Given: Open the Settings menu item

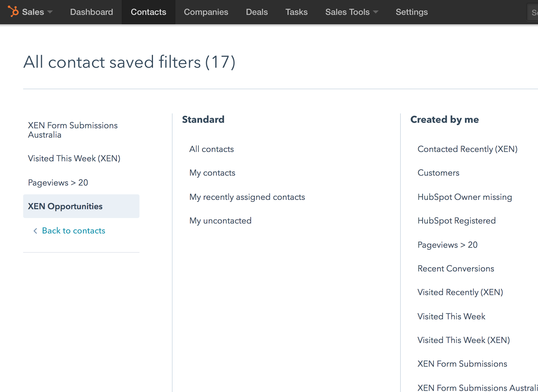Looking at the screenshot, I should pyautogui.click(x=412, y=12).
